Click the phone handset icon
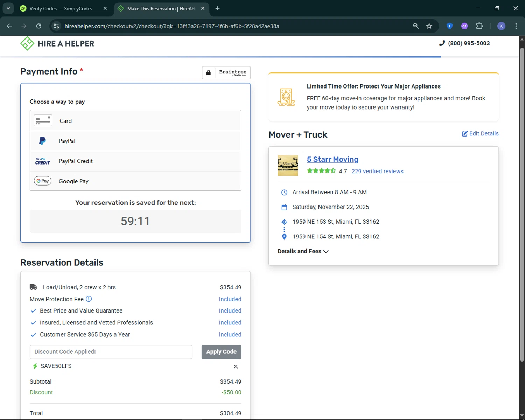The width and height of the screenshot is (525, 420). tap(442, 43)
